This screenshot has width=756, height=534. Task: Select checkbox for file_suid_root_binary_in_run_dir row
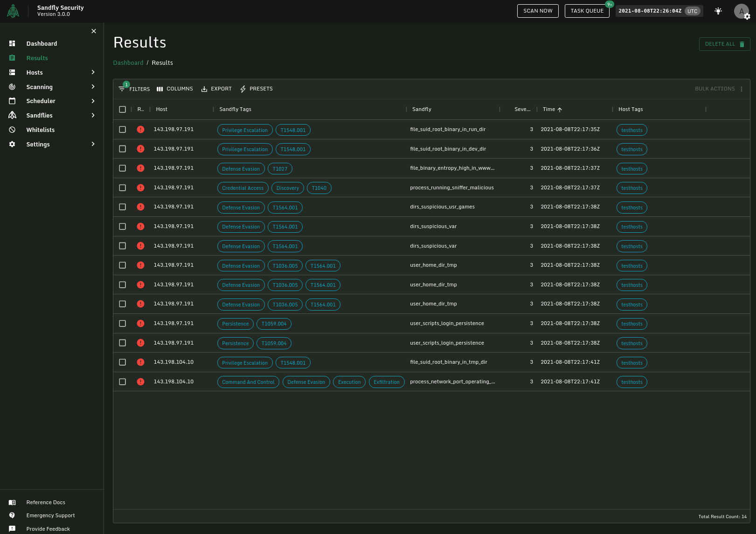pos(123,130)
